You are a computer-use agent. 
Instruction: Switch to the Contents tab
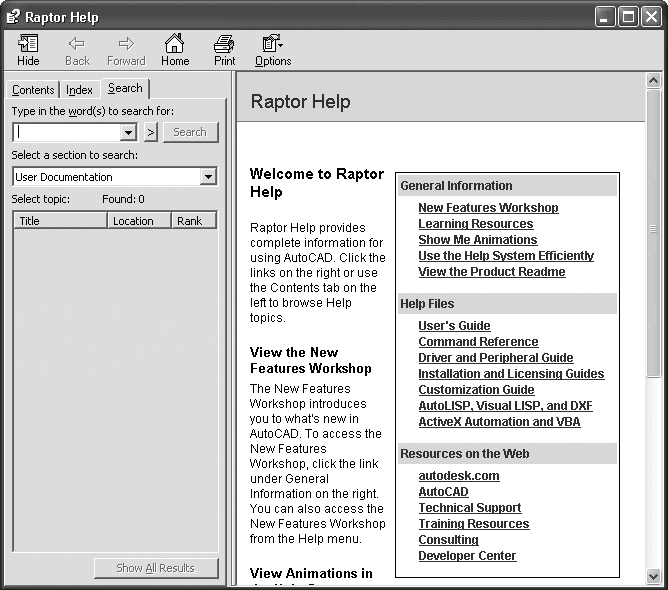(x=33, y=90)
